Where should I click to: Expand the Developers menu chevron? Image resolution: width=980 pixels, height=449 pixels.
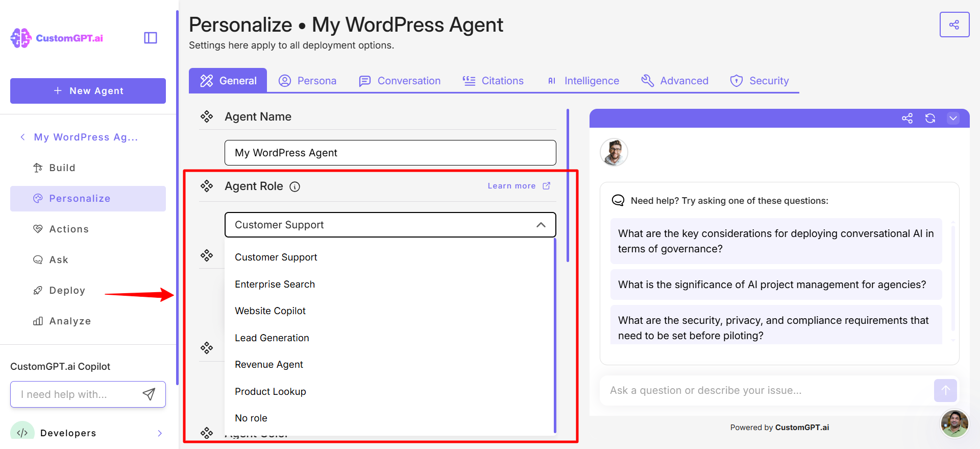[x=160, y=433]
